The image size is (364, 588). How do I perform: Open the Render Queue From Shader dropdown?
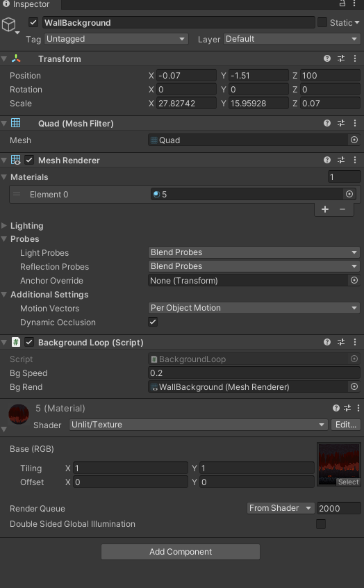pyautogui.click(x=281, y=508)
